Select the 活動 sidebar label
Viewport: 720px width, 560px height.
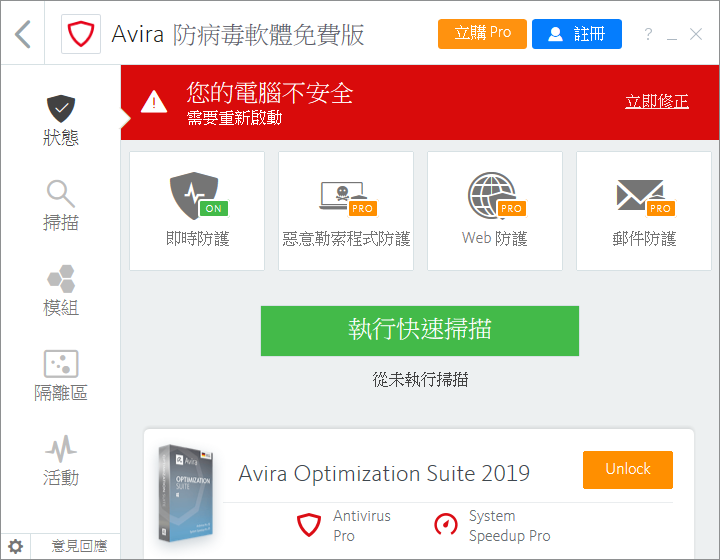(x=61, y=477)
